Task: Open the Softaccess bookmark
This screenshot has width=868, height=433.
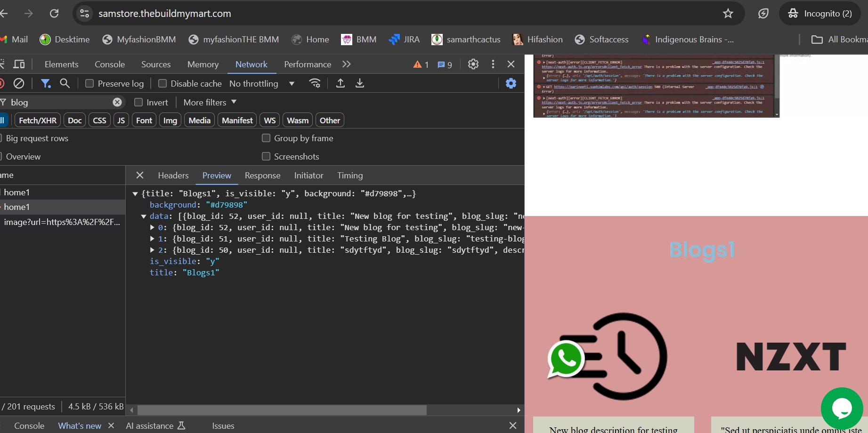Action: (601, 40)
